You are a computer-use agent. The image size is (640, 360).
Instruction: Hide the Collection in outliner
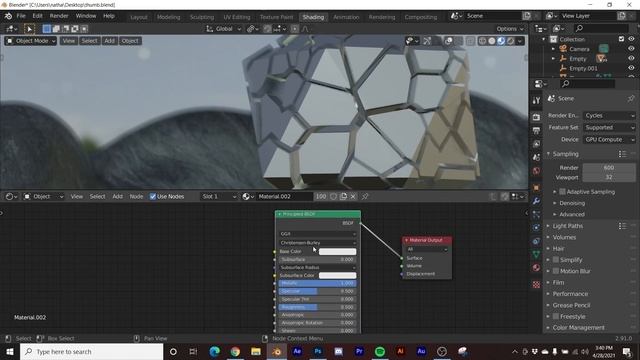tap(631, 39)
